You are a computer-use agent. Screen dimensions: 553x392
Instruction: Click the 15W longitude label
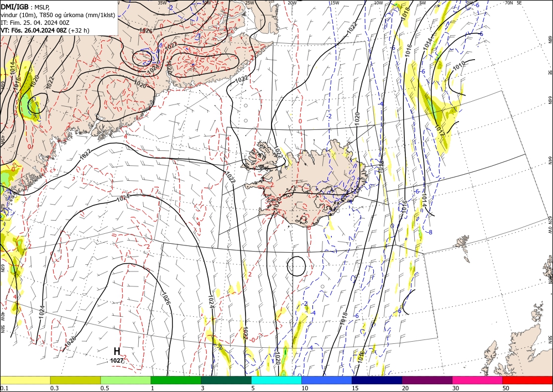335,2
